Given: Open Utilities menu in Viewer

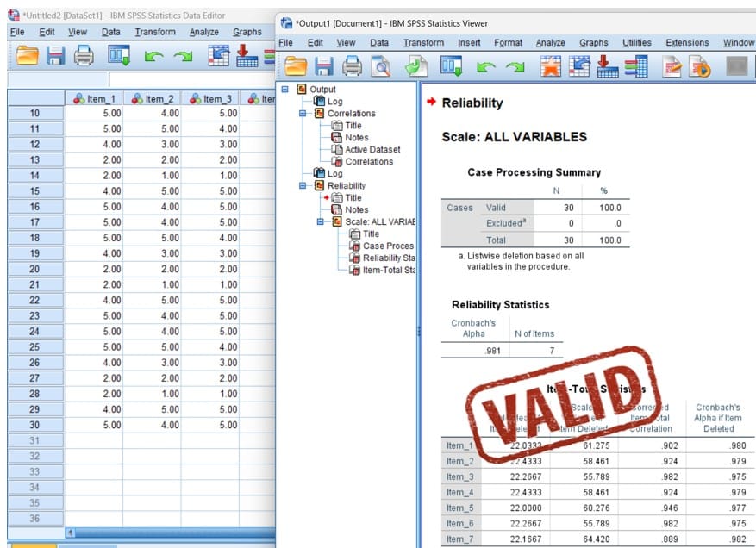Looking at the screenshot, I should 636,43.
